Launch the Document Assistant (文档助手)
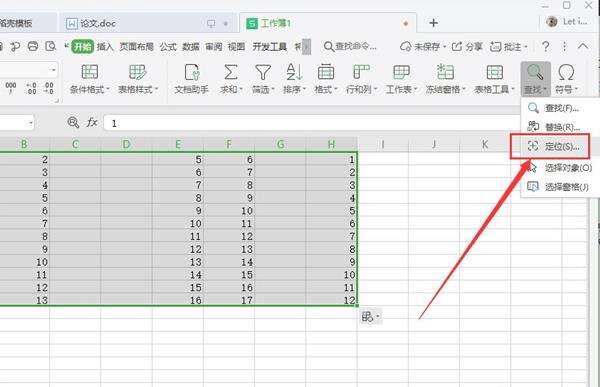This screenshot has width=600, height=387. pyautogui.click(x=191, y=79)
